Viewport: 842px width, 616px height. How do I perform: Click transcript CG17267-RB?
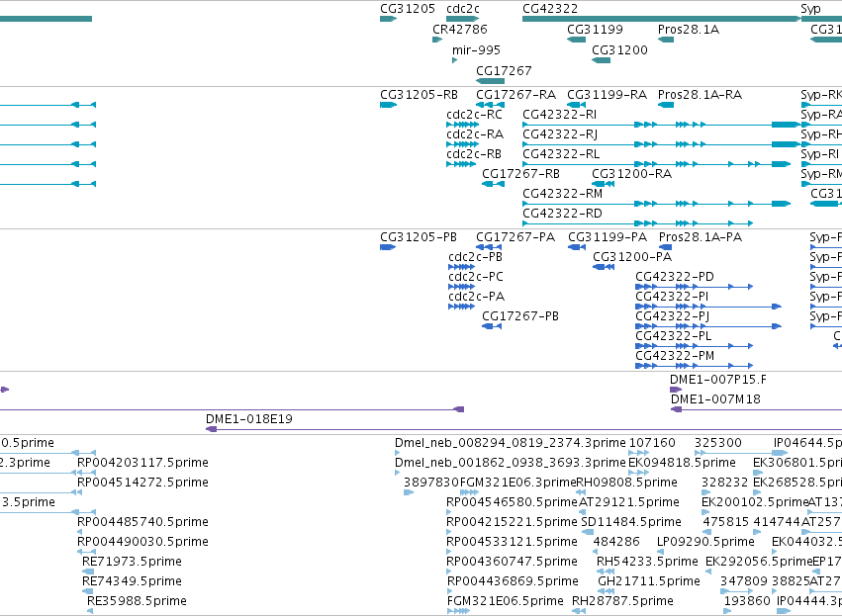[520, 174]
